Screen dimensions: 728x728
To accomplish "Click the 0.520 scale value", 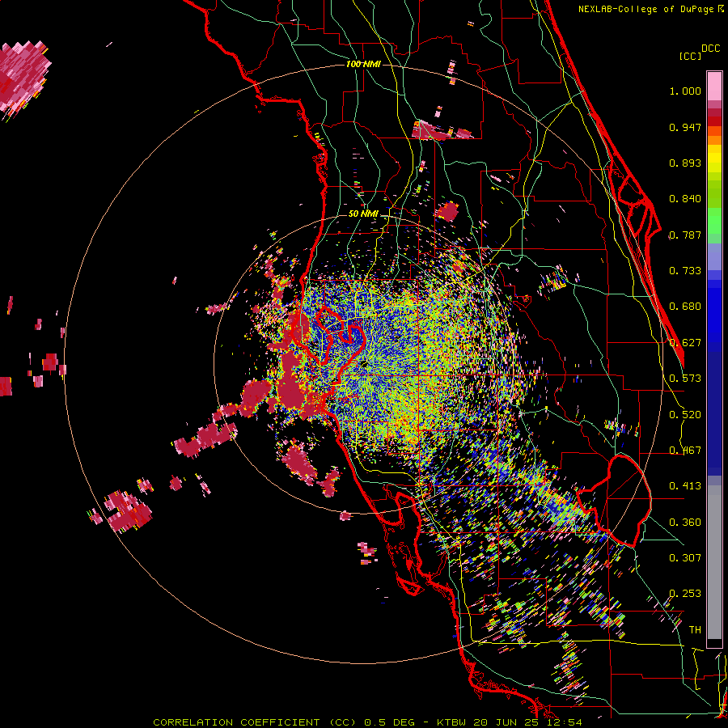I will pyautogui.click(x=685, y=415).
